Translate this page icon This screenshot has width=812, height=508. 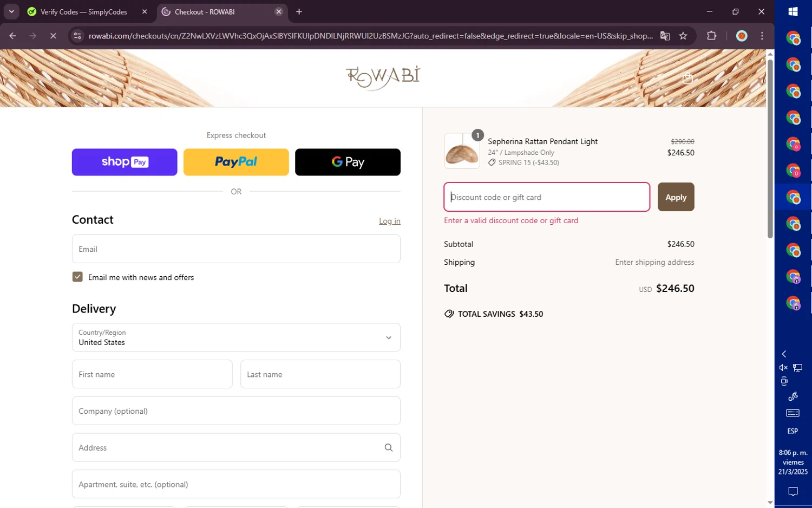coord(665,36)
